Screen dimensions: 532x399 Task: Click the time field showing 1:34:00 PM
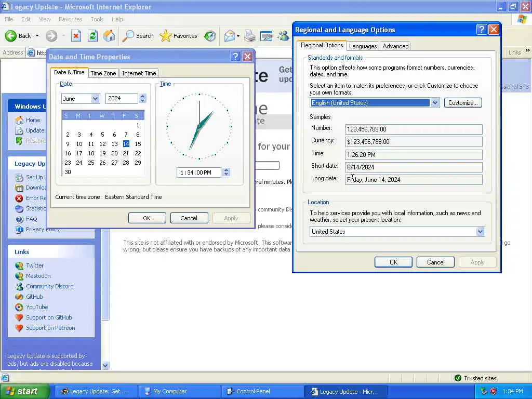tap(199, 172)
